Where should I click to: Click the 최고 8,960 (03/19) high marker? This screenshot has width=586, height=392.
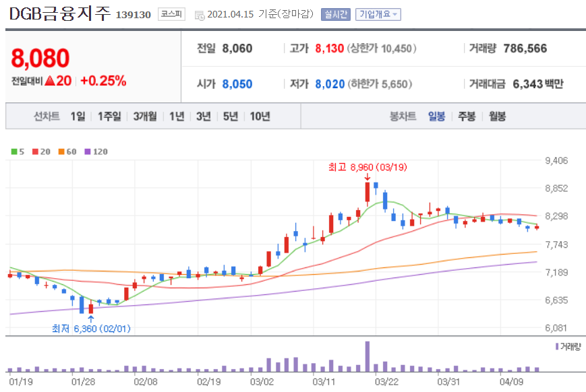click(368, 167)
